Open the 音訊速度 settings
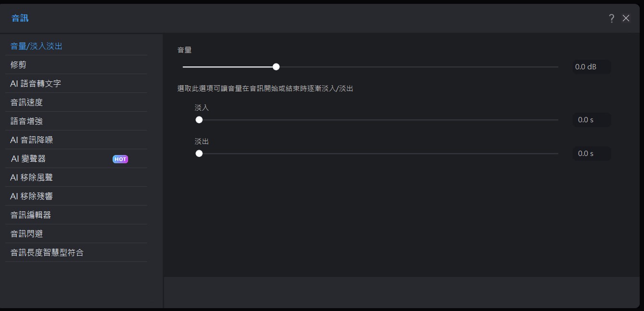The width and height of the screenshot is (644, 311). pos(27,103)
